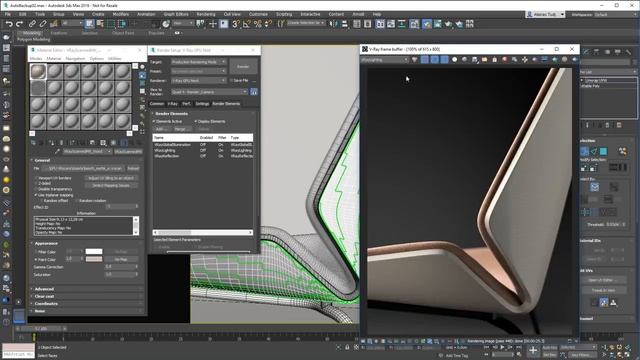Click the Render button in Render Setup
Viewport: 640px width, 360px height.
[243, 66]
